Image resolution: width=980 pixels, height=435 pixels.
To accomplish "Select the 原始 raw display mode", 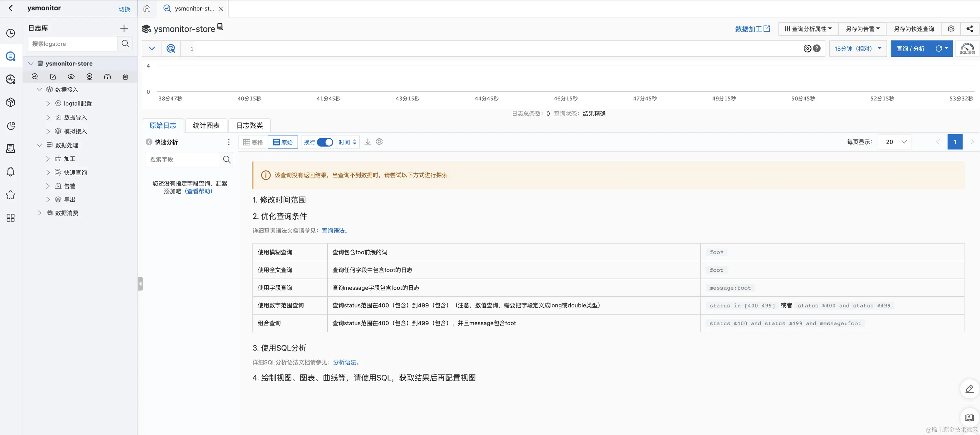I will 283,142.
